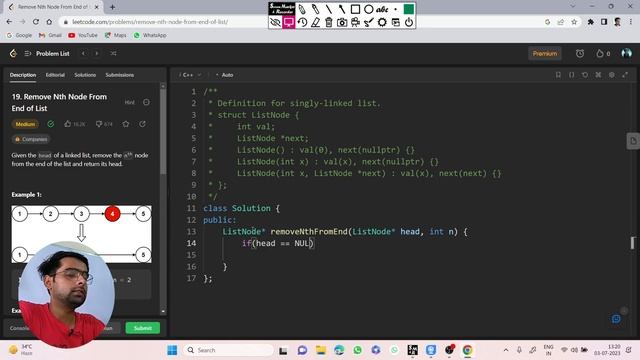
Task: Click the Windows taskbar Search box
Action: (x=229, y=350)
